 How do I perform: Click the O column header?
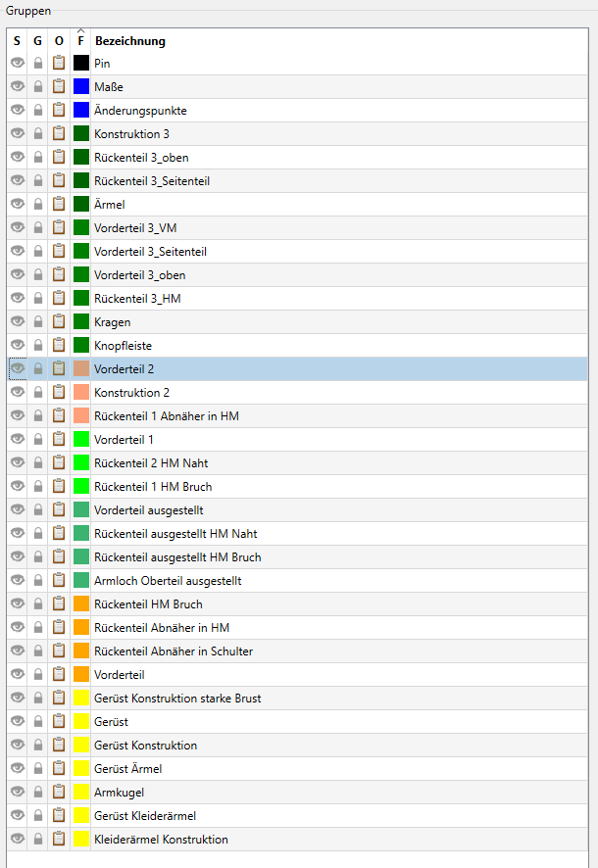point(59,41)
